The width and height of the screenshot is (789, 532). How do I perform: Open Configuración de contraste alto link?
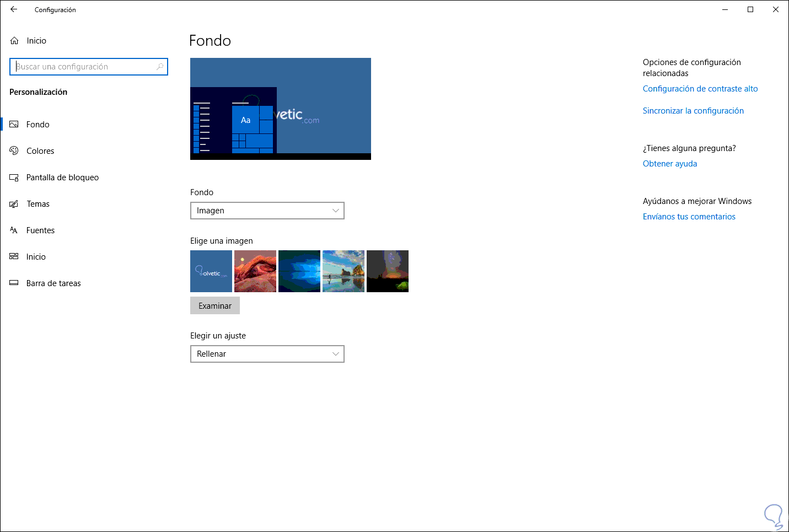pyautogui.click(x=700, y=89)
